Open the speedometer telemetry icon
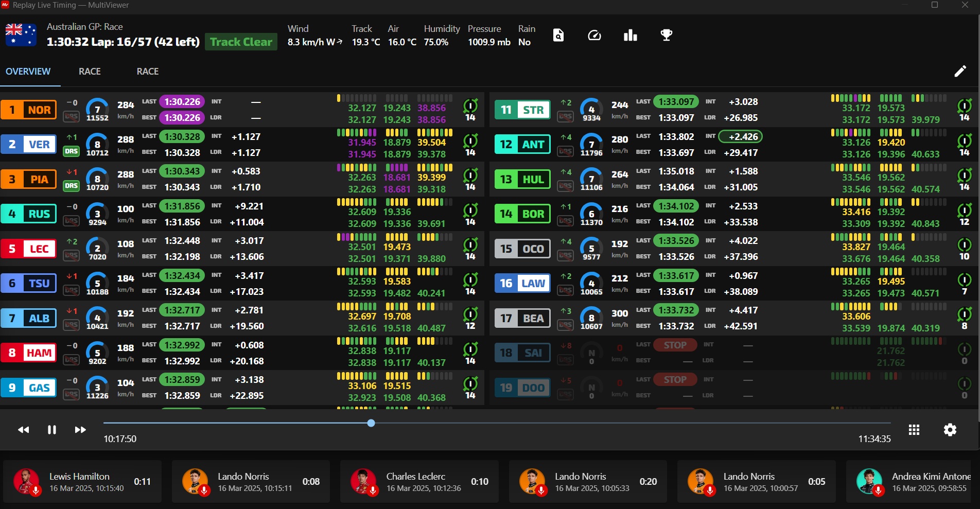980x509 pixels. [x=594, y=36]
